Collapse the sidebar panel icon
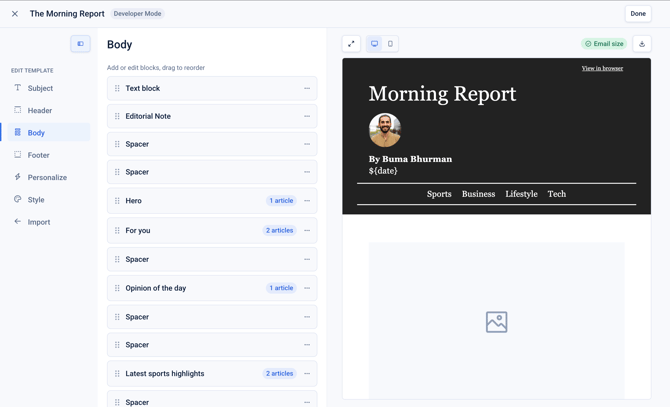 pyautogui.click(x=80, y=44)
